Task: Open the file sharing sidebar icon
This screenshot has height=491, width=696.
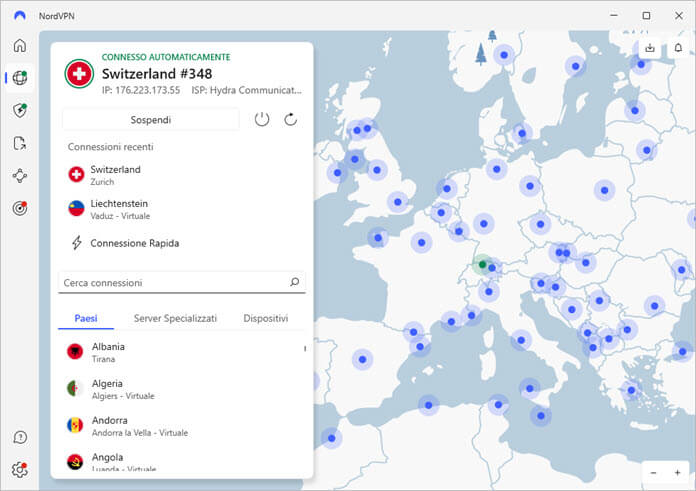Action: tap(20, 143)
